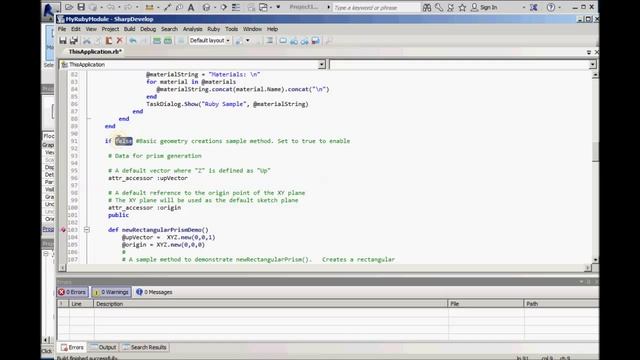
Task: Click the second green rebuild icon
Action: point(168,40)
